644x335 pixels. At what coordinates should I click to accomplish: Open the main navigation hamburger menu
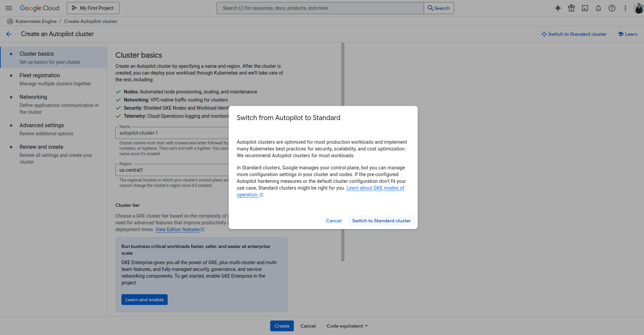point(9,8)
